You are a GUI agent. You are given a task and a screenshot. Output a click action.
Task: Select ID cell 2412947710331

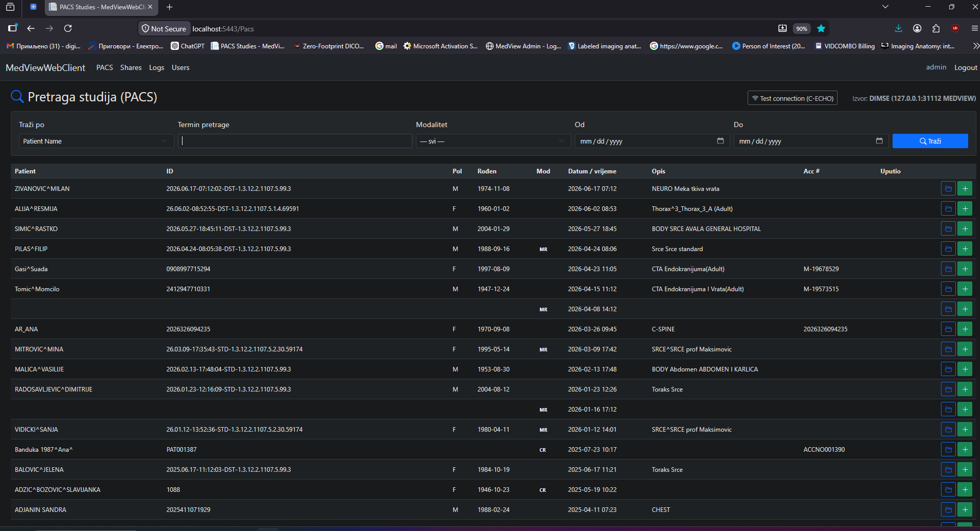point(188,289)
